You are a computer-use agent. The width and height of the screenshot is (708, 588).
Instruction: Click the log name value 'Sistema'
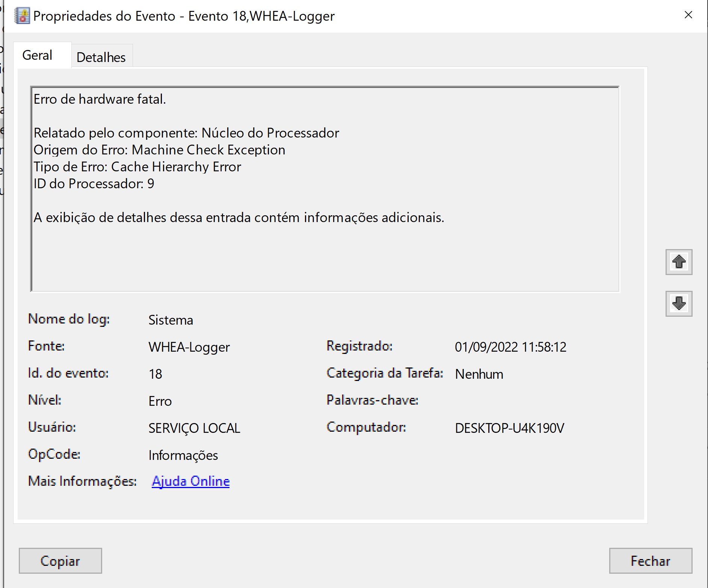pyautogui.click(x=171, y=320)
